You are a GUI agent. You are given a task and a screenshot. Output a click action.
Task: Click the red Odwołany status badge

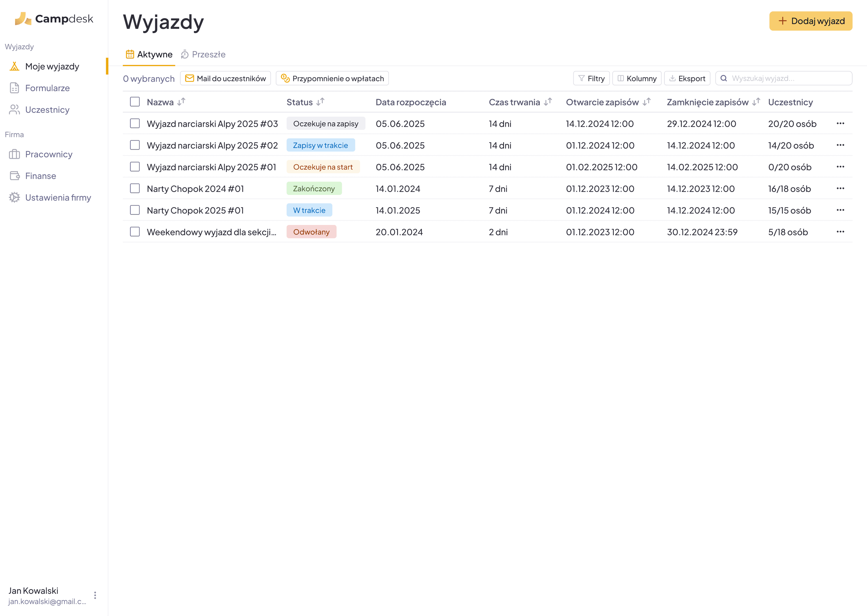click(311, 232)
